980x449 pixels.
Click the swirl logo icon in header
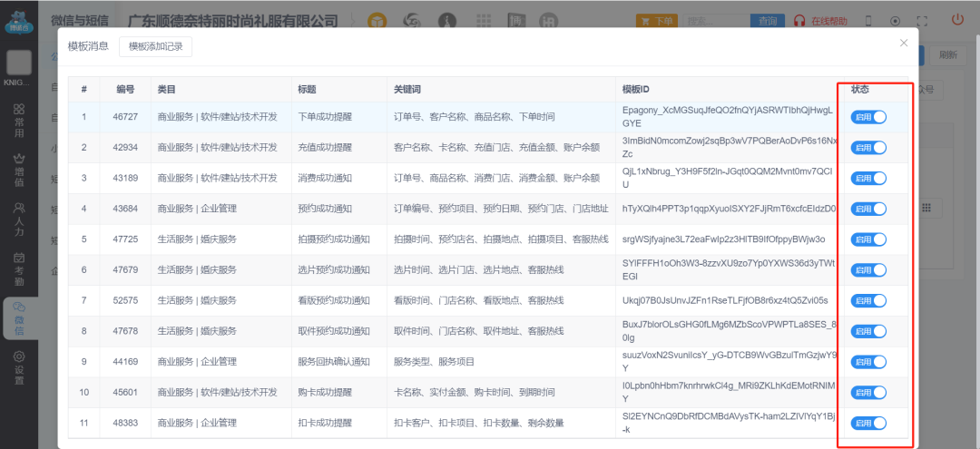click(412, 21)
